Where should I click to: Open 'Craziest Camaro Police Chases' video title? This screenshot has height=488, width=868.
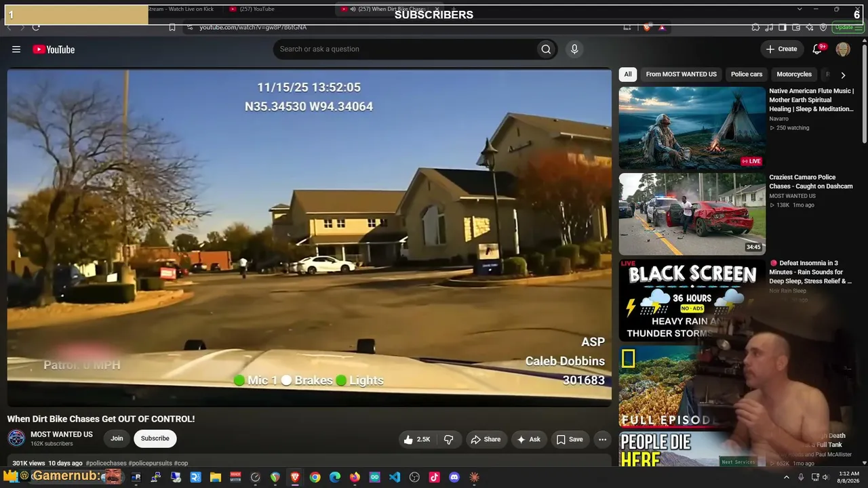(811, 182)
